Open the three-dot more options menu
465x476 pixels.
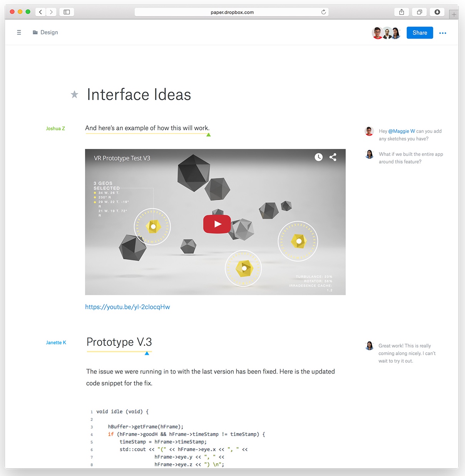point(443,33)
